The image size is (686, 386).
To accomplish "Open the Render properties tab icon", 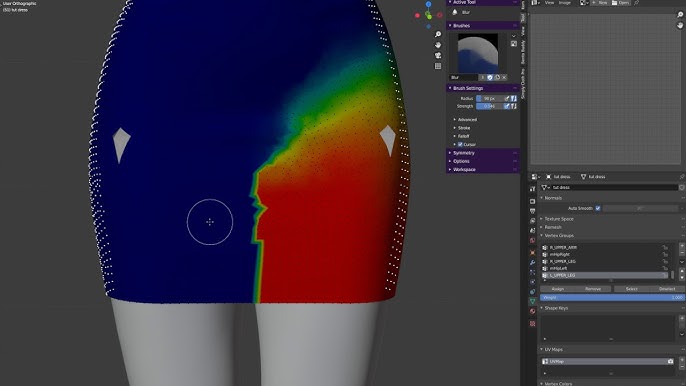I will pos(532,201).
